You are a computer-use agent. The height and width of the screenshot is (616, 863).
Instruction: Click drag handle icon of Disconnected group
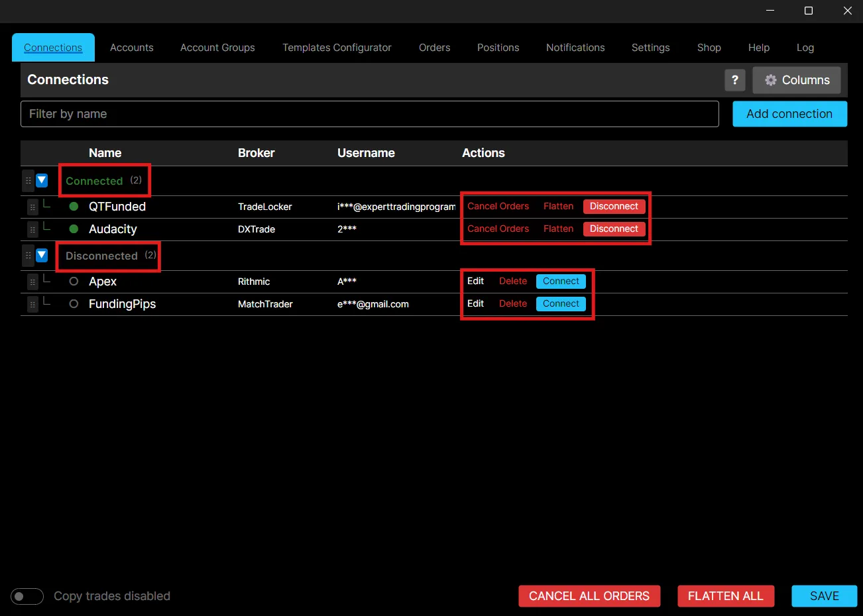(x=28, y=255)
